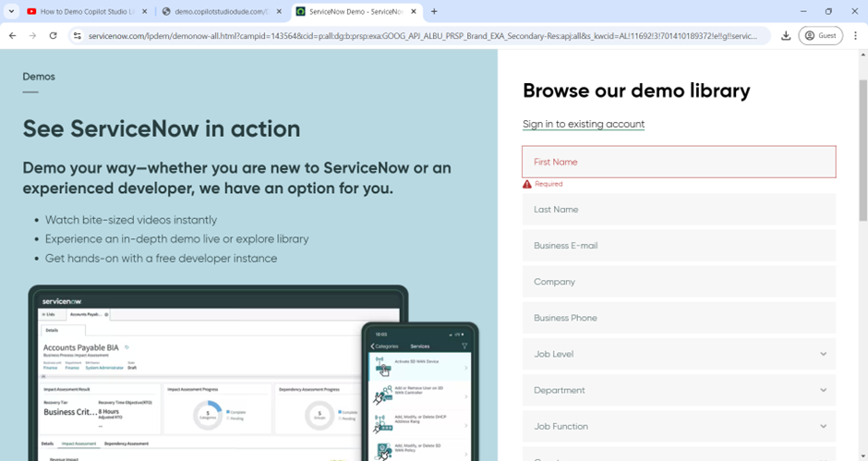
Task: Open the Job Function dropdown
Action: click(x=679, y=426)
